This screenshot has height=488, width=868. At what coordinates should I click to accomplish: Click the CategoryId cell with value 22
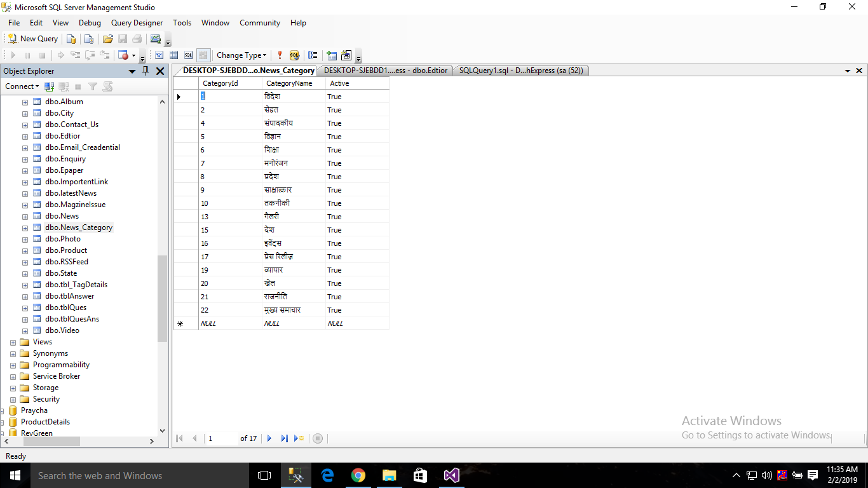coord(230,310)
